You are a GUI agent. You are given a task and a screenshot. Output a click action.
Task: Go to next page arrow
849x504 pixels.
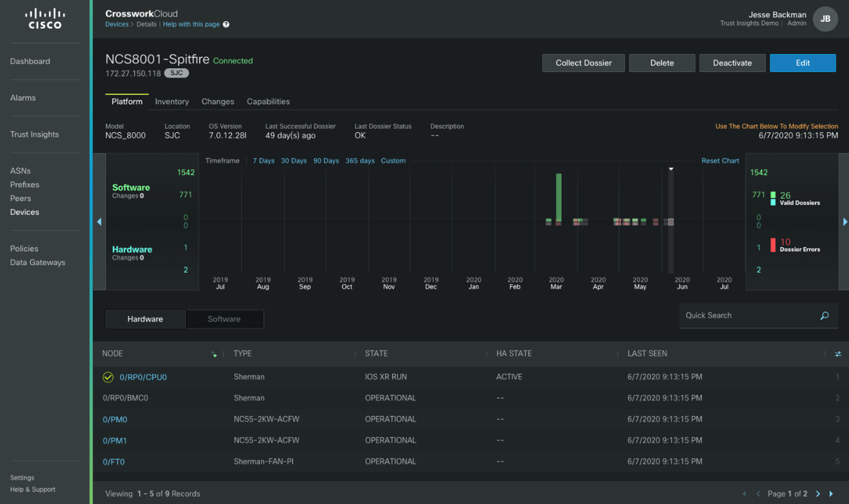coord(818,493)
